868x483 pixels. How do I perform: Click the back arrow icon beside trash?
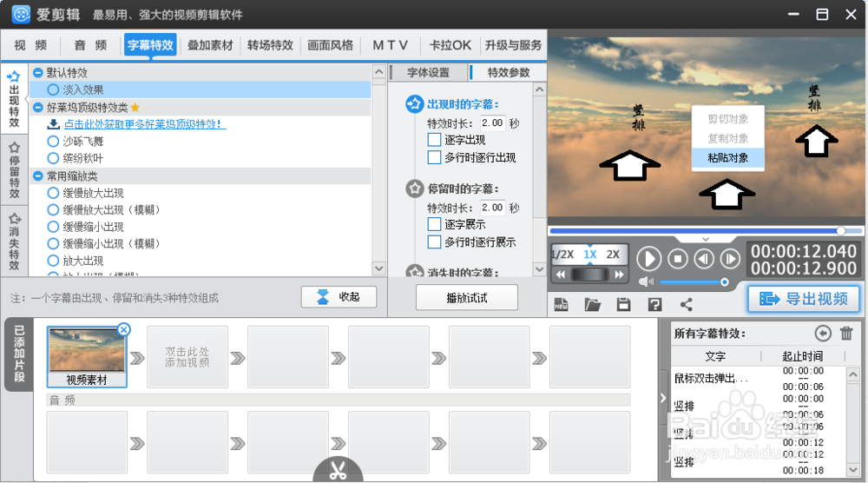(x=823, y=334)
